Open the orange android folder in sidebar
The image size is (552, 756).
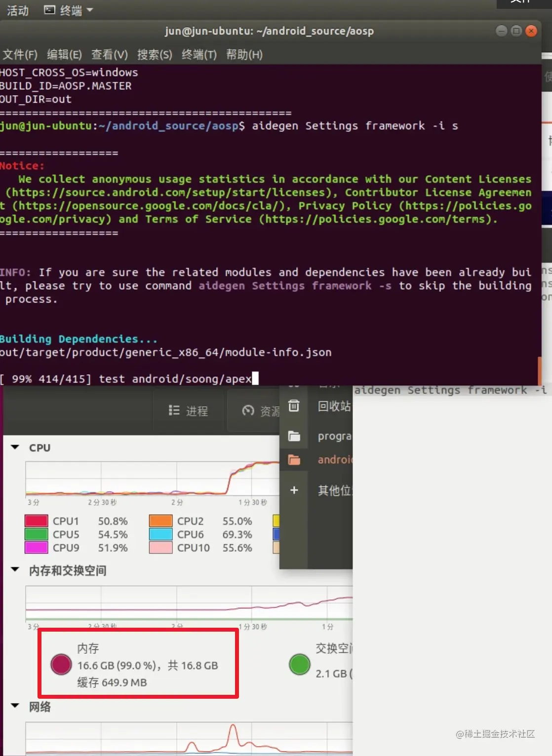coord(294,459)
